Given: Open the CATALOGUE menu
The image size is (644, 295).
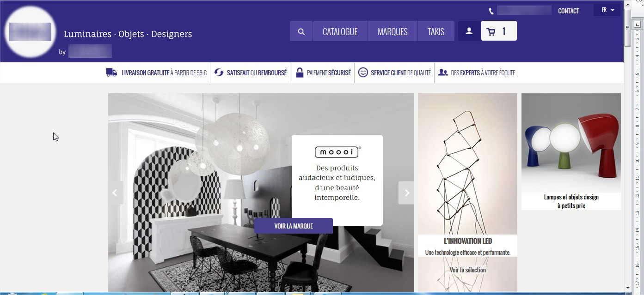Looking at the screenshot, I should (x=340, y=31).
